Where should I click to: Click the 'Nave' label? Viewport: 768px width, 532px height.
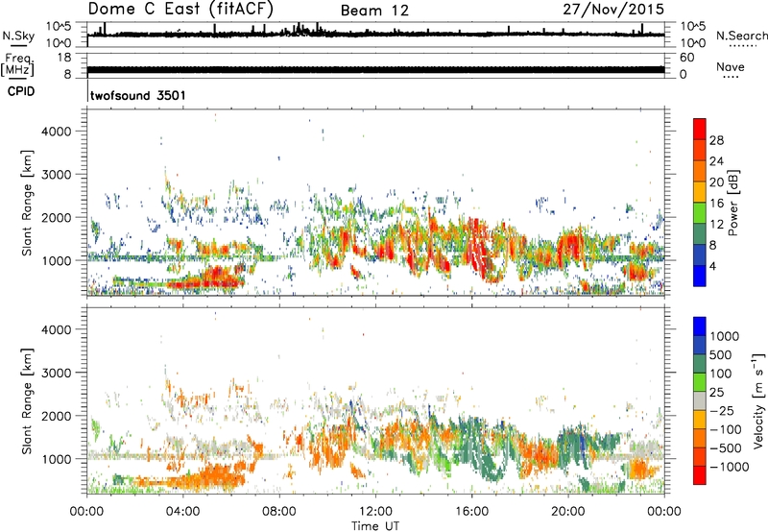pyautogui.click(x=731, y=66)
